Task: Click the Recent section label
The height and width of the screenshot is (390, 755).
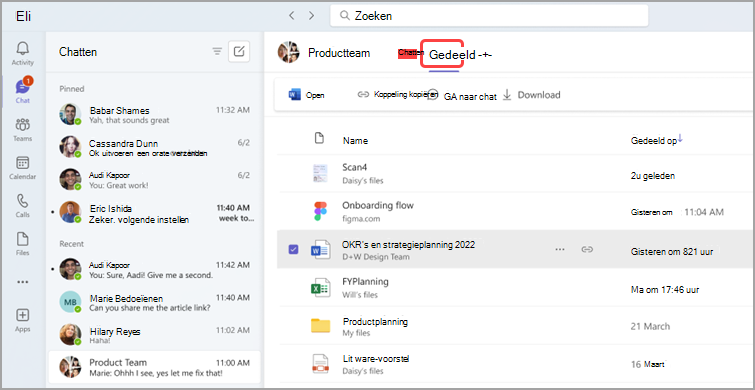Action: coord(71,244)
